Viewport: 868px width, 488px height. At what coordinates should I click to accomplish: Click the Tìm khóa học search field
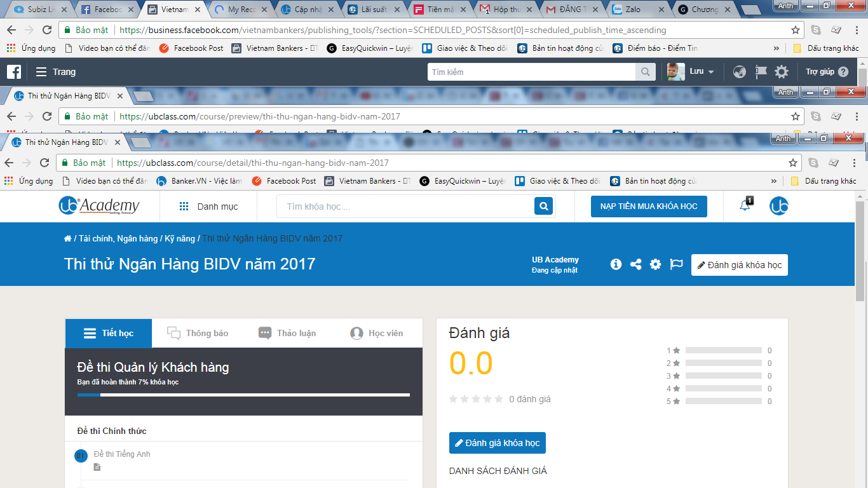[x=405, y=207]
